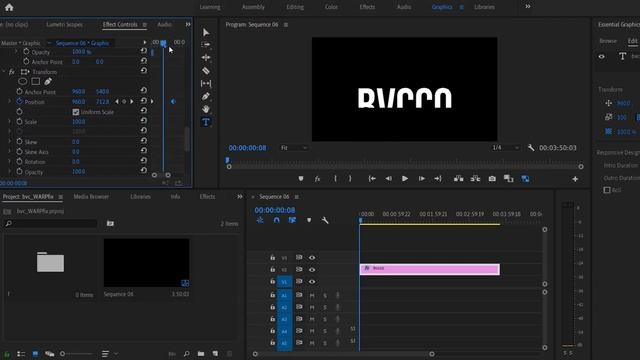Toggle Uniform Scale checkbox
The height and width of the screenshot is (360, 640).
(x=76, y=112)
